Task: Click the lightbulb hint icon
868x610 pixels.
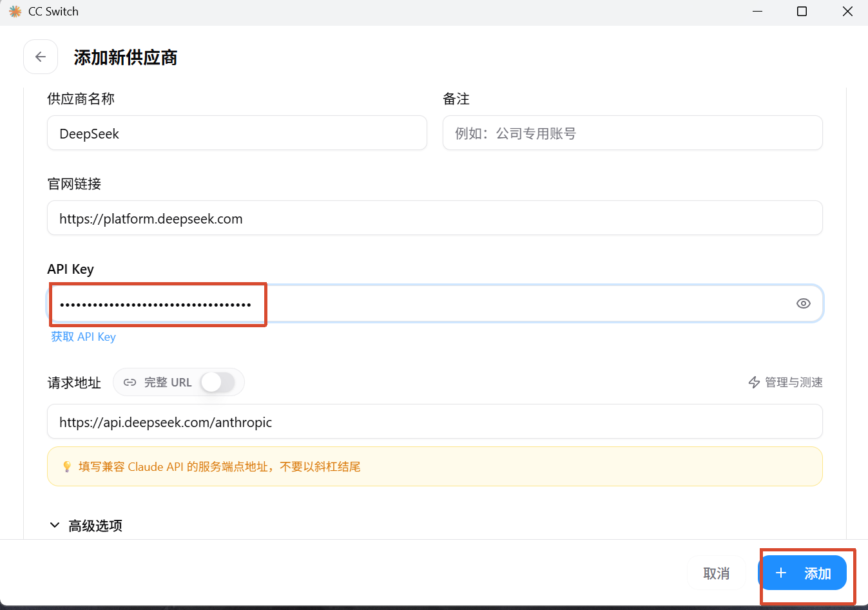Action: click(x=66, y=466)
